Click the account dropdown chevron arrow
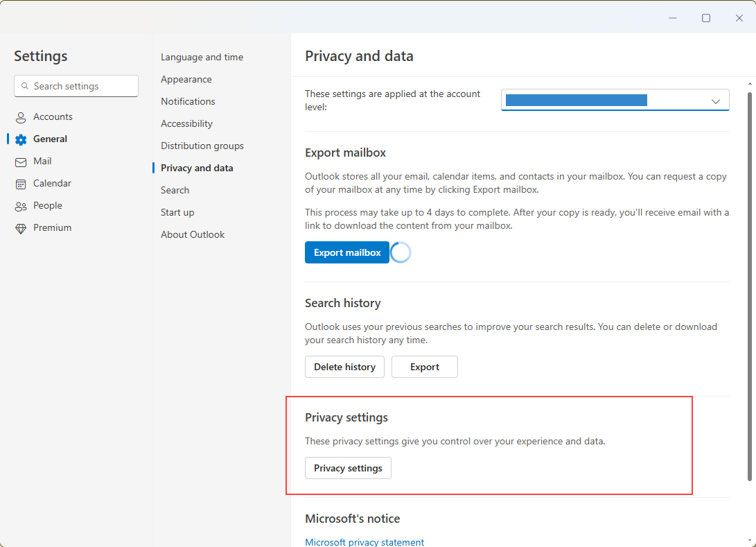Viewport: 756px width, 547px height. tap(716, 101)
